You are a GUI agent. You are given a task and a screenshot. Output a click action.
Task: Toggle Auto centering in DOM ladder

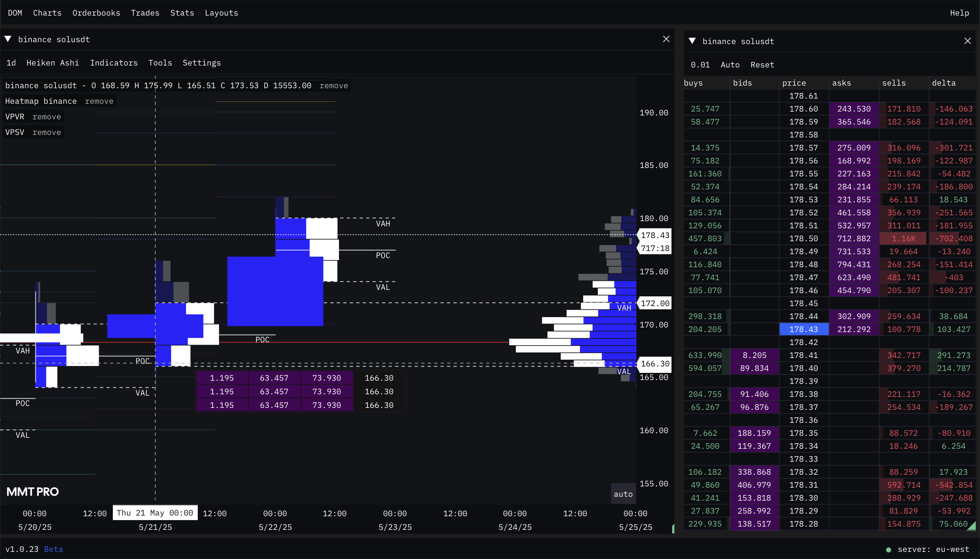pos(730,65)
